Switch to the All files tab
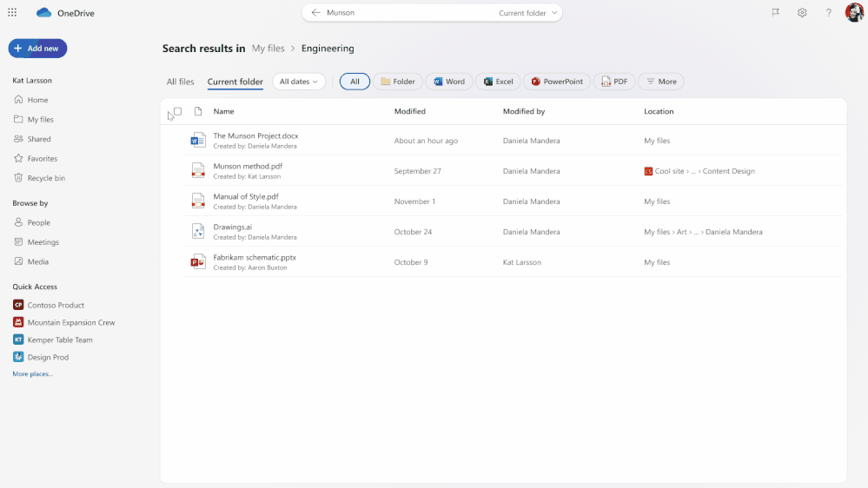The height and width of the screenshot is (488, 868). click(180, 82)
